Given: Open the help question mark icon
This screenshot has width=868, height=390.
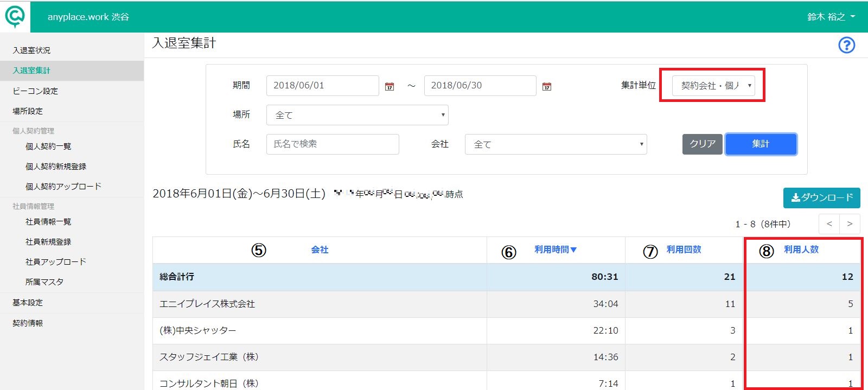Looking at the screenshot, I should point(846,45).
